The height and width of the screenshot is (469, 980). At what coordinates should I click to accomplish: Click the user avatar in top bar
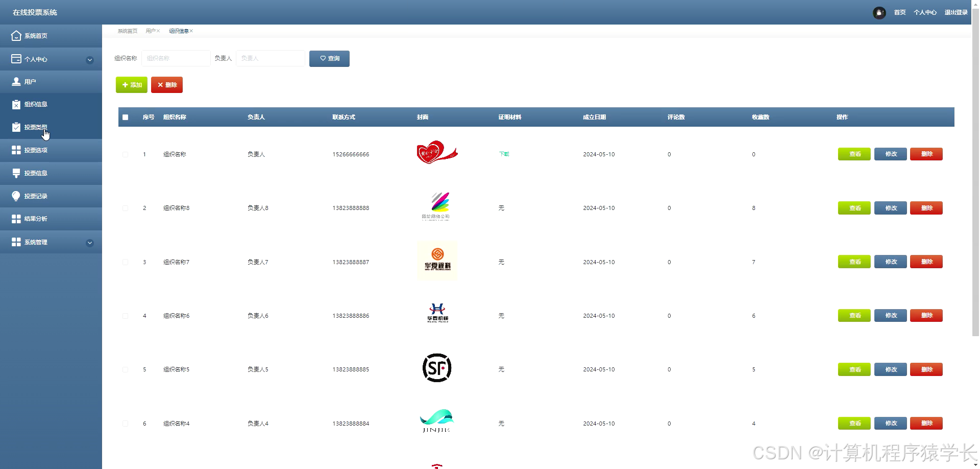(x=879, y=13)
